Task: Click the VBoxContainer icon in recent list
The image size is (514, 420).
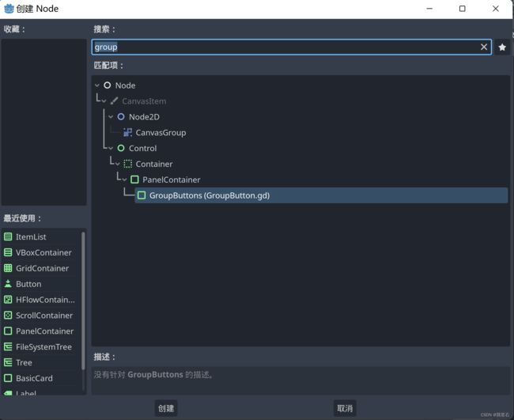Action: tap(8, 252)
